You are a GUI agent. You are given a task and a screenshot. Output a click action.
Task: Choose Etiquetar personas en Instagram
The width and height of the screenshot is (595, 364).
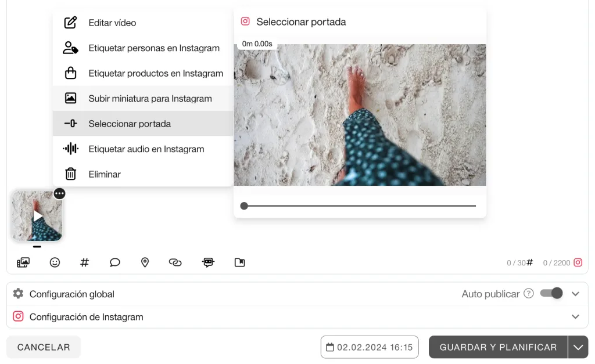coord(143,48)
